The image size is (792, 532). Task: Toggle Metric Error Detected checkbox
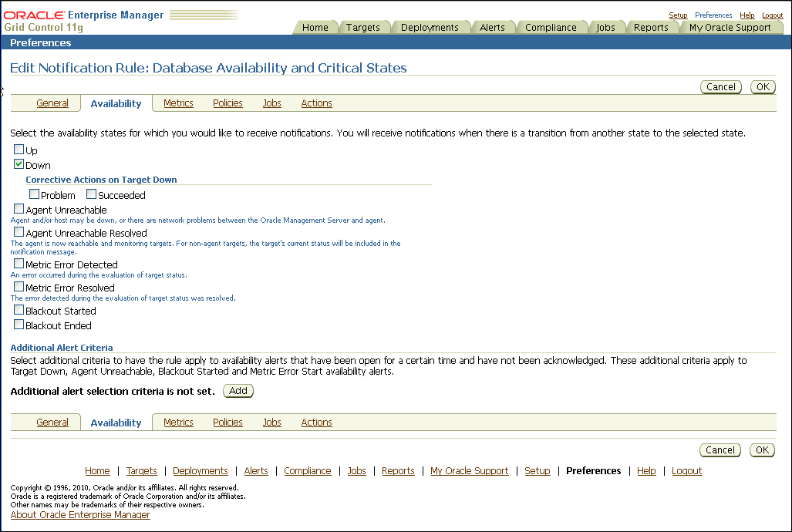point(19,264)
